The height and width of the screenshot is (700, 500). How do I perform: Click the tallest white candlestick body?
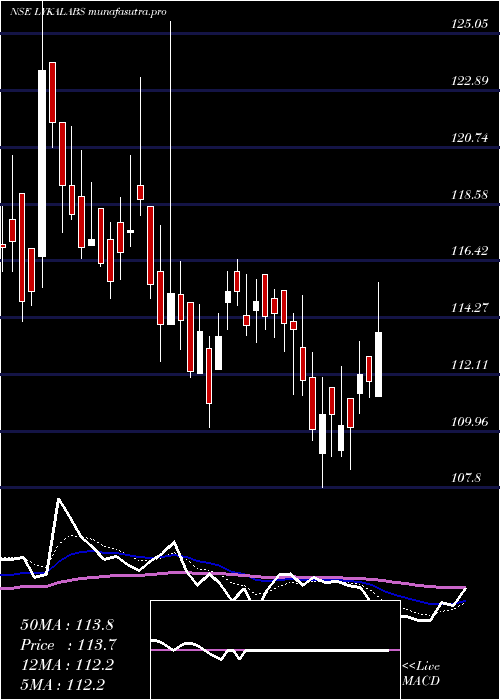click(42, 163)
